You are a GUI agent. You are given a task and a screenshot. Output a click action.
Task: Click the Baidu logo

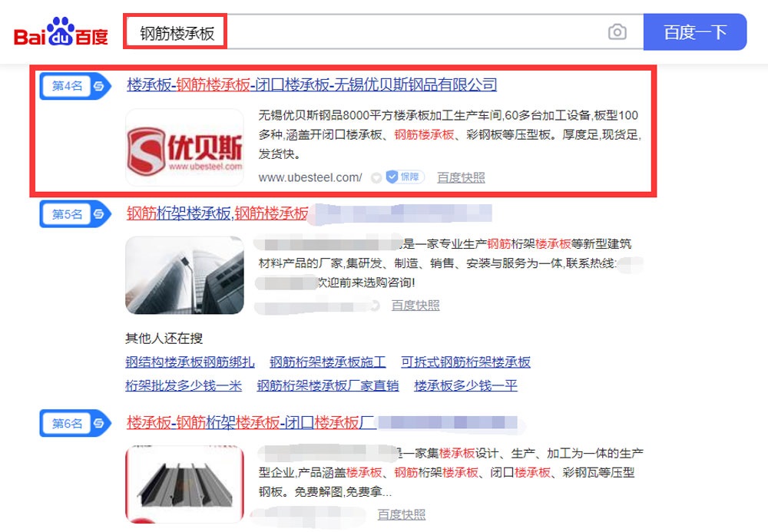pos(61,32)
